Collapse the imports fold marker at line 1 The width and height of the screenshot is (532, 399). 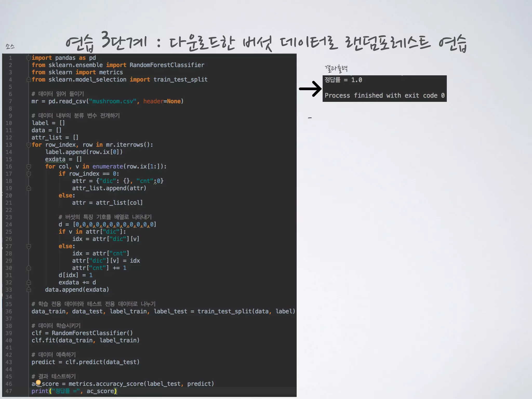(29, 58)
